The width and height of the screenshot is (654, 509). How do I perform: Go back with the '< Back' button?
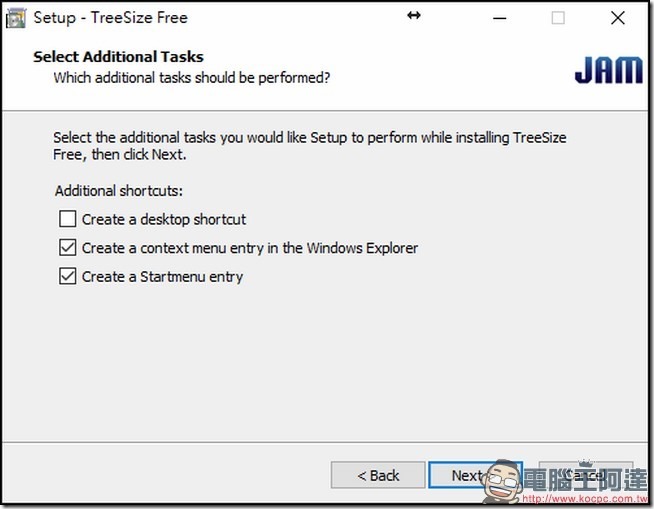click(378, 476)
